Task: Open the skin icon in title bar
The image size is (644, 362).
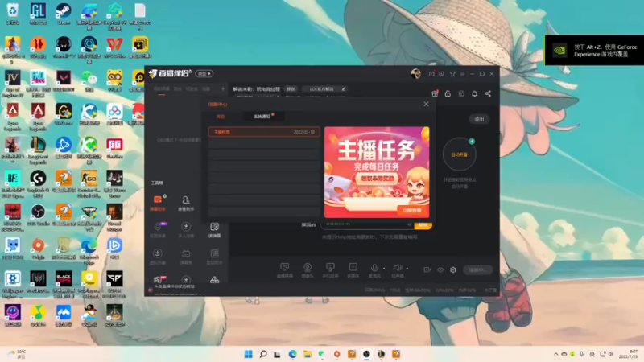Action: (x=452, y=74)
